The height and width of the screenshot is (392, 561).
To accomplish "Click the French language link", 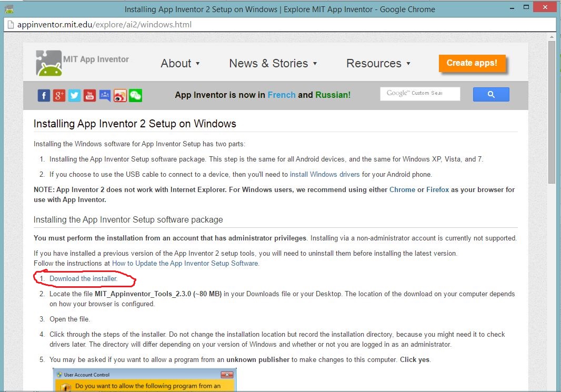I will click(282, 95).
